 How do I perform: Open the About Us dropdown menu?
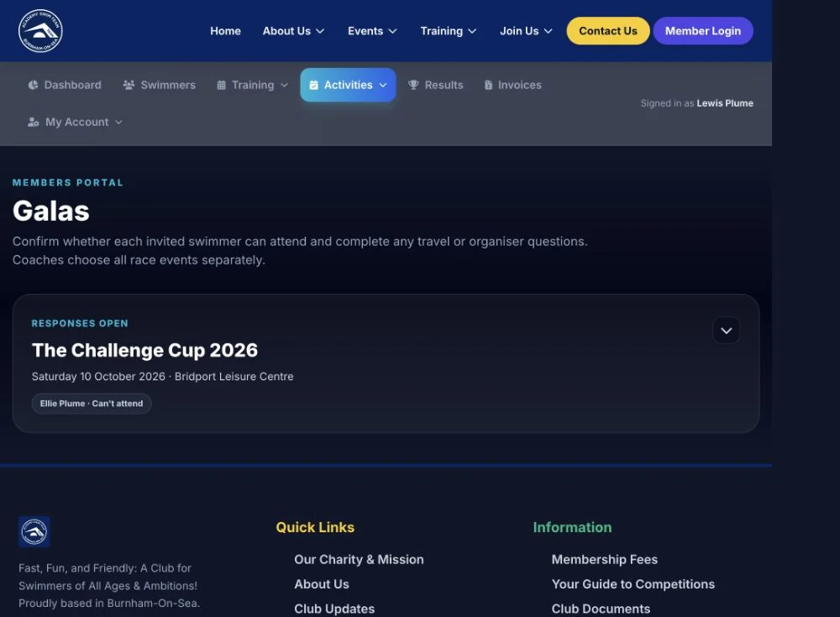coord(293,31)
